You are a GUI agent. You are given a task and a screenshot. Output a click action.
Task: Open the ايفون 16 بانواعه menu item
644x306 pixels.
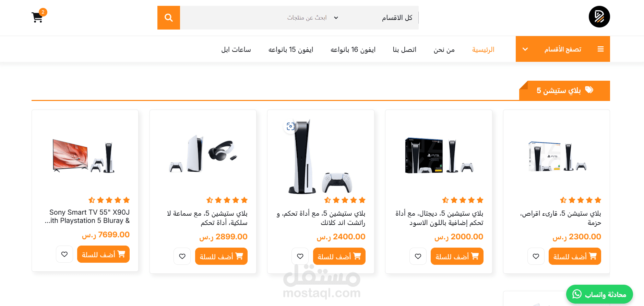(353, 49)
